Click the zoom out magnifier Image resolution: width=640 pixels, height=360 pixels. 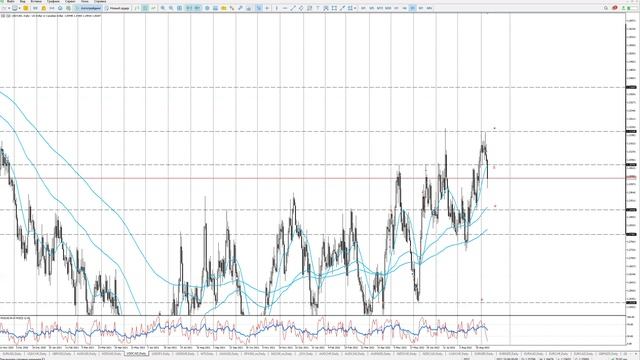171,8
